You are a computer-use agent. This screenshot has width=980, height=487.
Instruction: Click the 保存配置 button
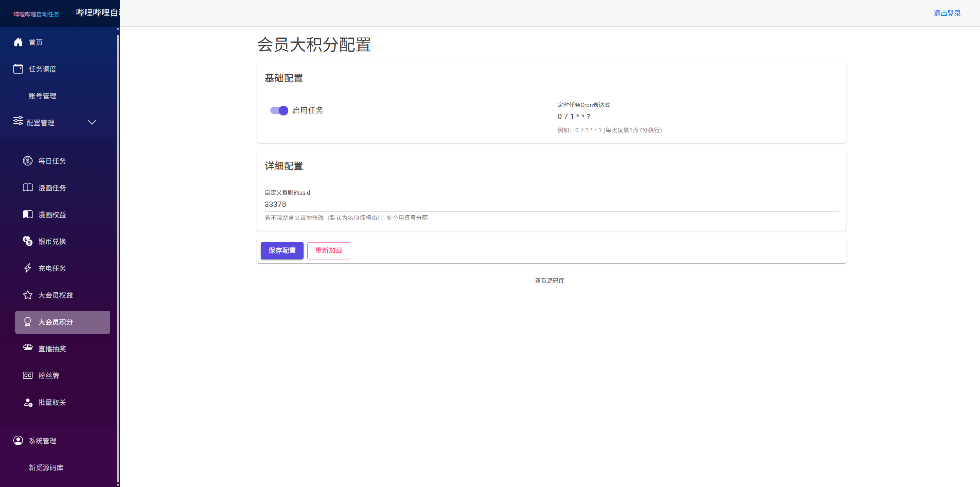click(282, 251)
